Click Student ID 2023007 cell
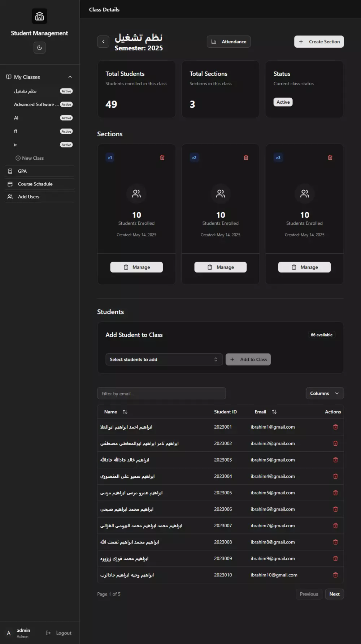This screenshot has width=361, height=644. pos(223,525)
